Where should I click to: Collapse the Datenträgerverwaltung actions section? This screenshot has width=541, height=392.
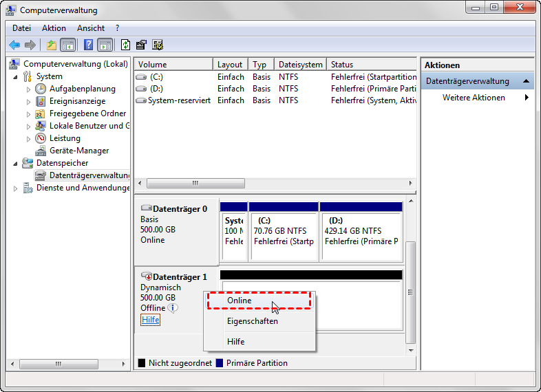[526, 81]
